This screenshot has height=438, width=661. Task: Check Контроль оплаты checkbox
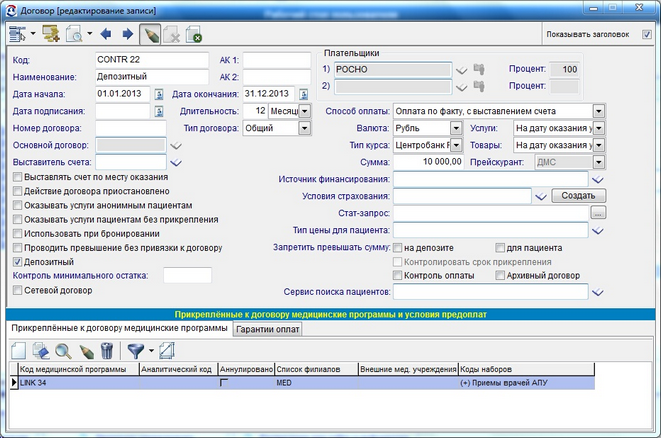[x=397, y=275]
